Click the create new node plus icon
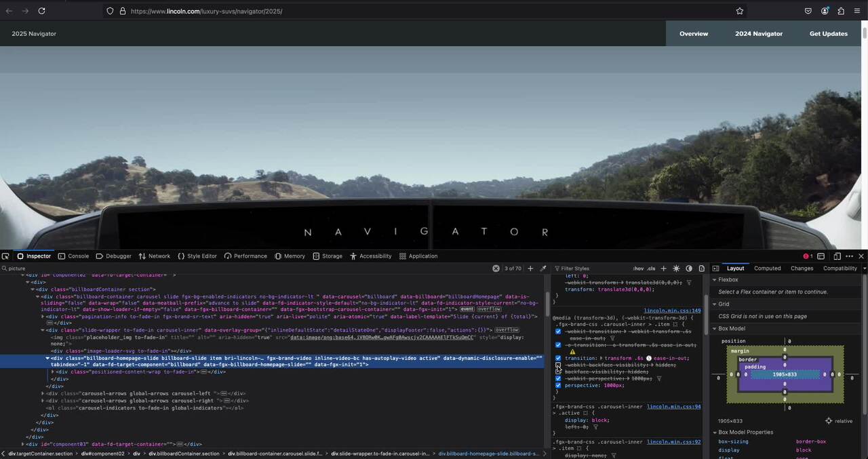 [530, 268]
